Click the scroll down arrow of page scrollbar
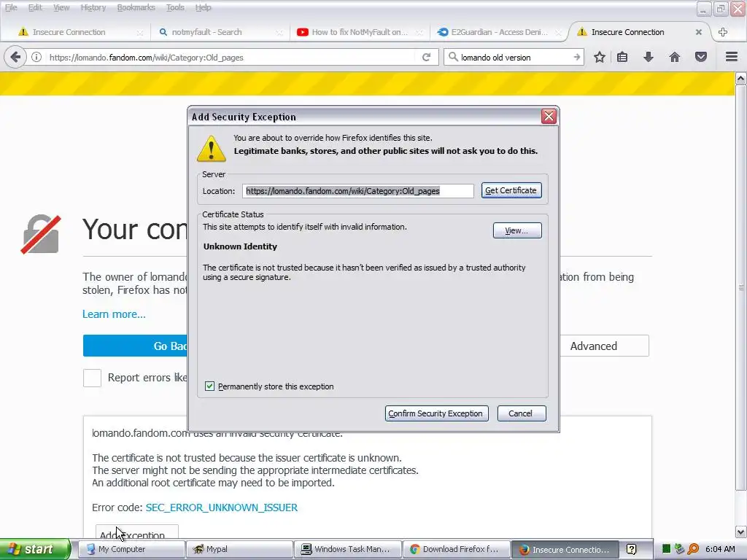The width and height of the screenshot is (747, 560). coord(741,532)
